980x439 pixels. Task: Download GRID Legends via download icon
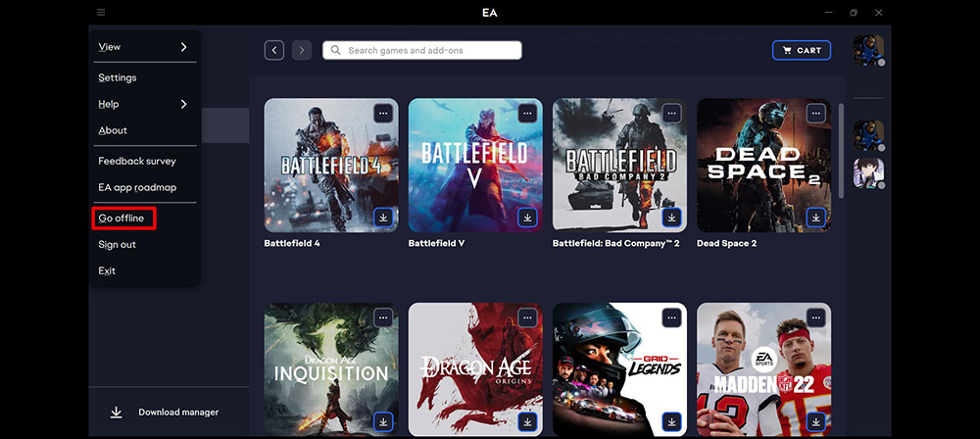pyautogui.click(x=672, y=422)
